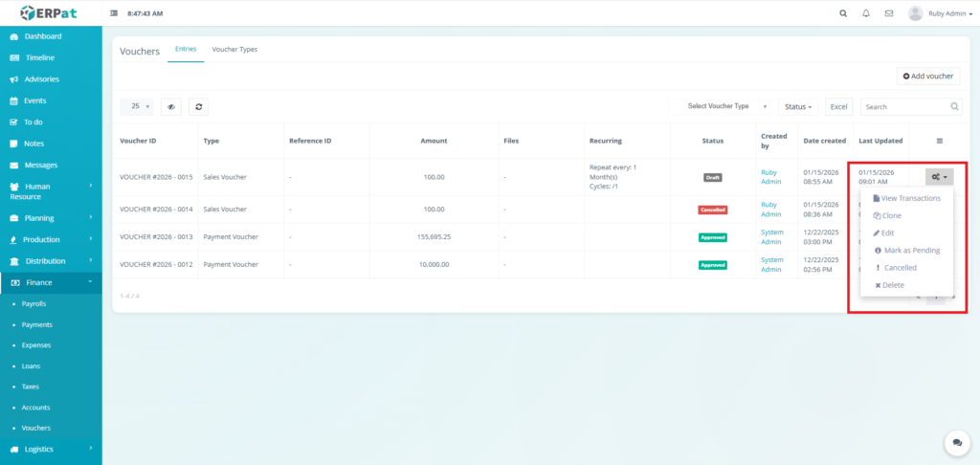Open Payrolls under Finance

tap(33, 303)
